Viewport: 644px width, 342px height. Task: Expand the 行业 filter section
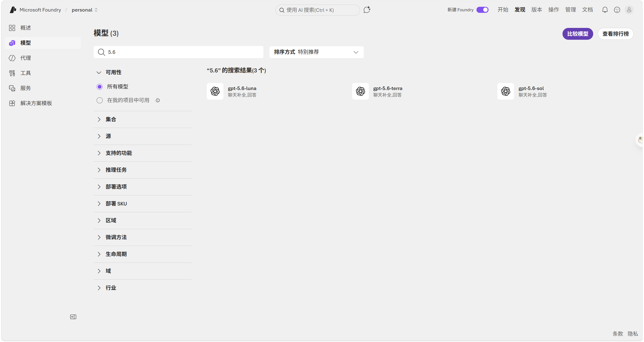[x=143, y=288]
